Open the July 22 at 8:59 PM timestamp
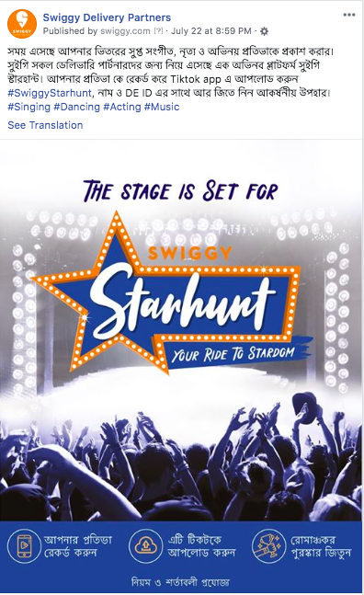The height and width of the screenshot is (595, 364). (x=211, y=31)
